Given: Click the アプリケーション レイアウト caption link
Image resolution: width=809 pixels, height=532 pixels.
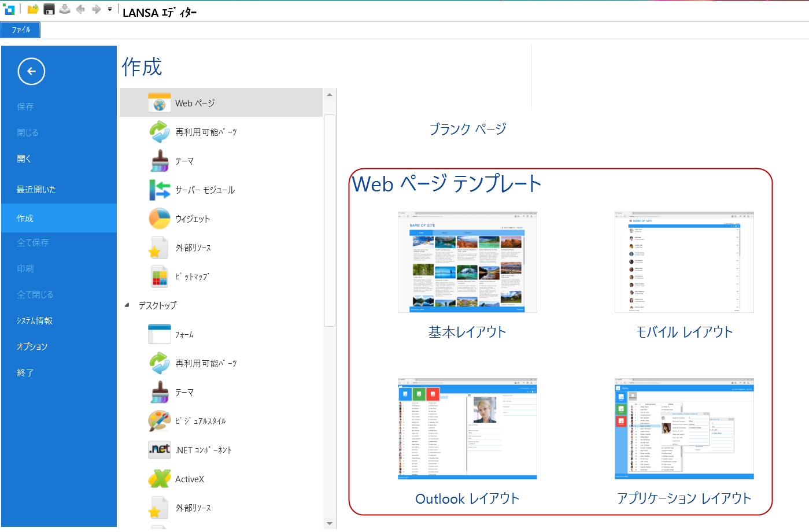Looking at the screenshot, I should coord(684,498).
